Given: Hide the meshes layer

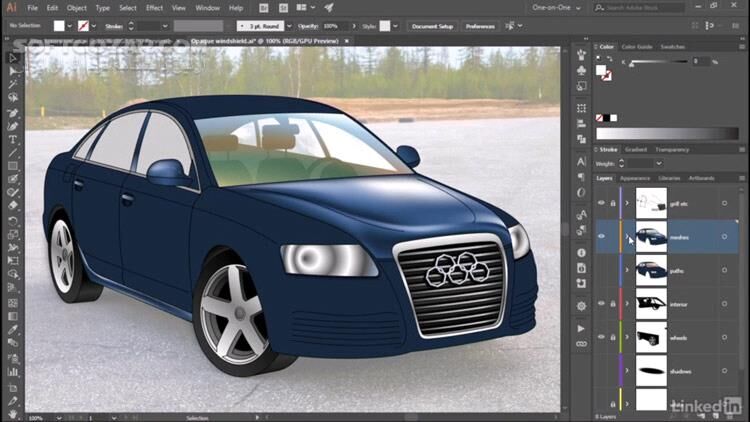Looking at the screenshot, I should (601, 236).
